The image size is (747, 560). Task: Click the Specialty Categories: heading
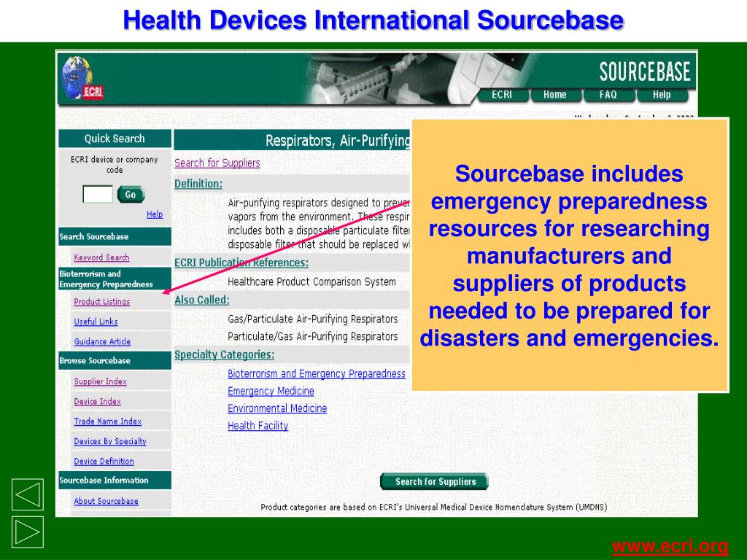click(x=225, y=355)
